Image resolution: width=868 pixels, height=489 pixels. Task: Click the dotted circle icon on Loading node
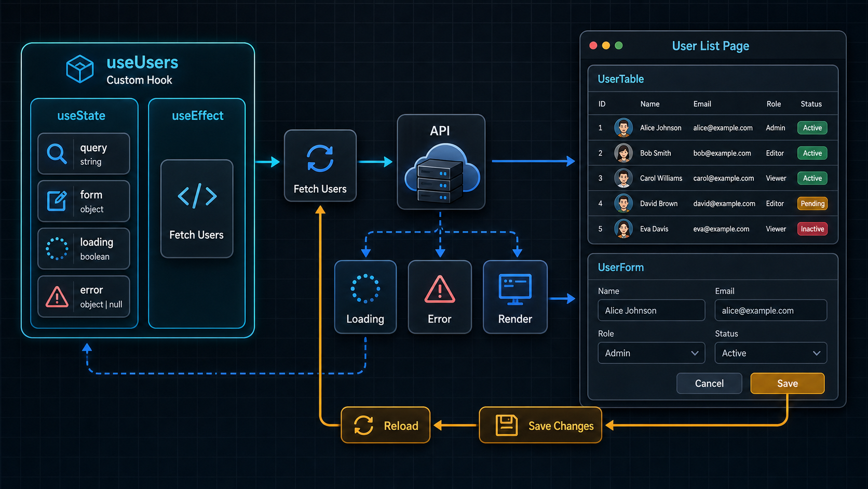click(365, 288)
